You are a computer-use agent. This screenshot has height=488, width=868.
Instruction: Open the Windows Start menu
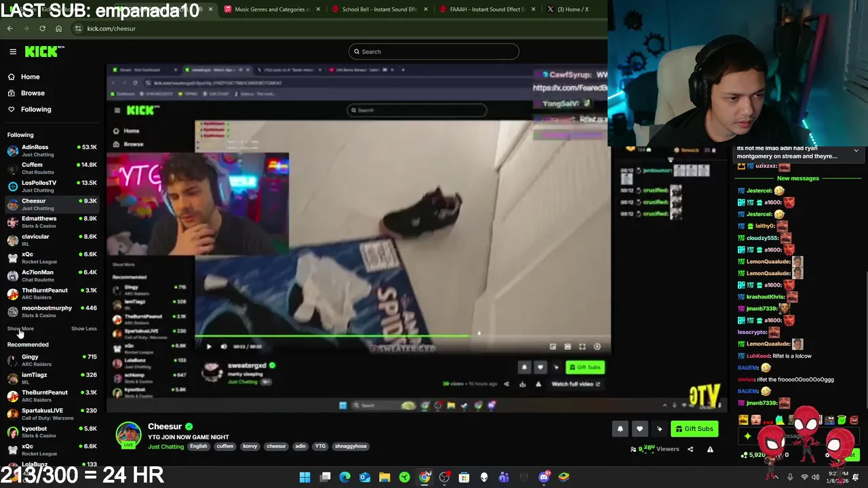pyautogui.click(x=305, y=477)
